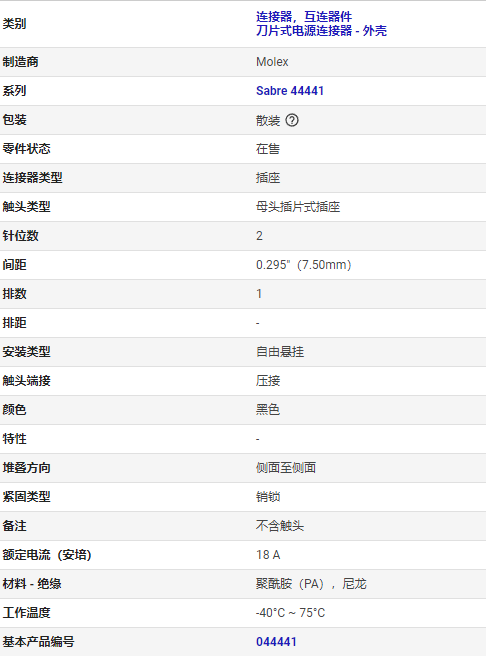The image size is (486, 656).
Task: Click the 18 A rated current value
Action: click(x=268, y=555)
